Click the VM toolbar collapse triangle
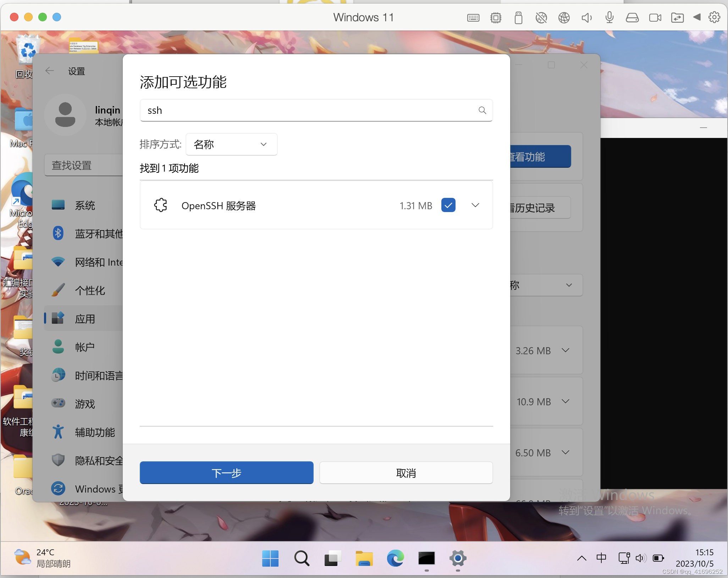 point(697,17)
